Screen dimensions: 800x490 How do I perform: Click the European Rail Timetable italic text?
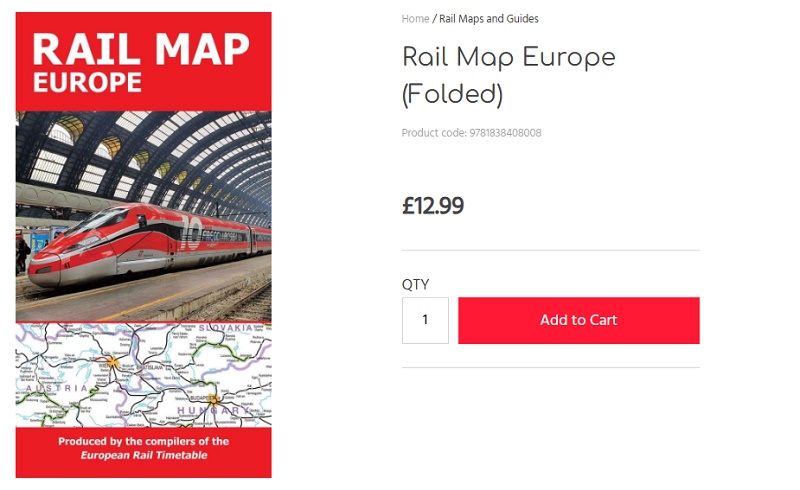tap(144, 456)
